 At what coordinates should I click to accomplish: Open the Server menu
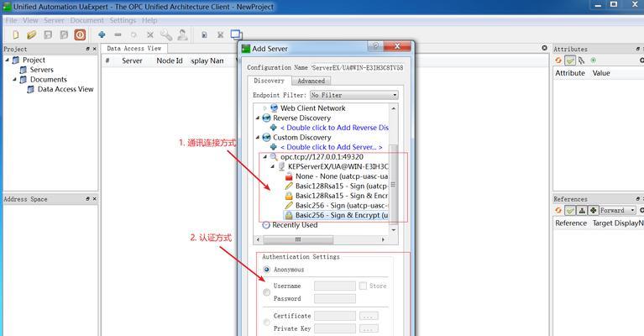[x=54, y=20]
